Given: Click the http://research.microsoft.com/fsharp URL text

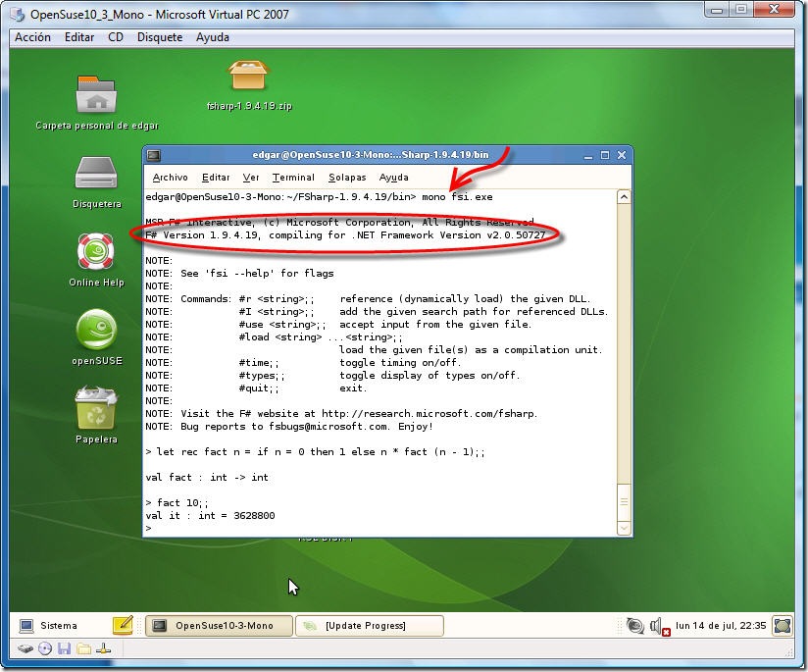Looking at the screenshot, I should [x=429, y=414].
